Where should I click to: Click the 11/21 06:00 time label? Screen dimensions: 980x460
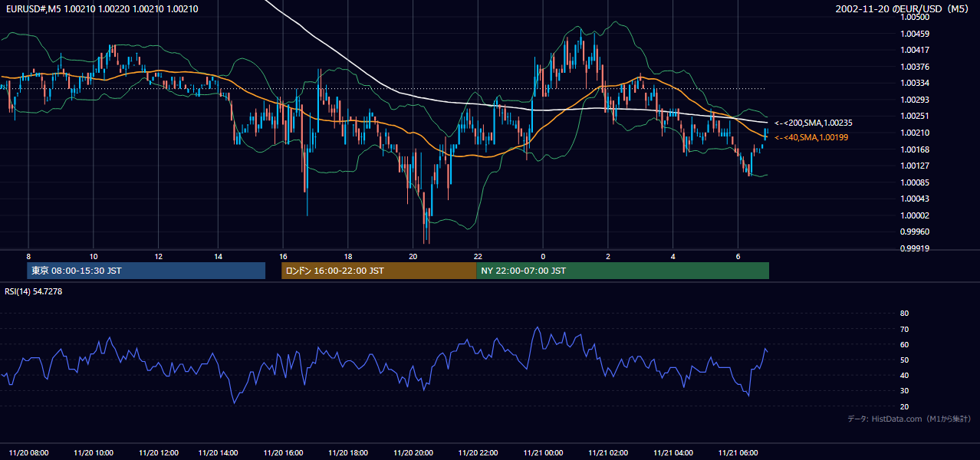(738, 453)
